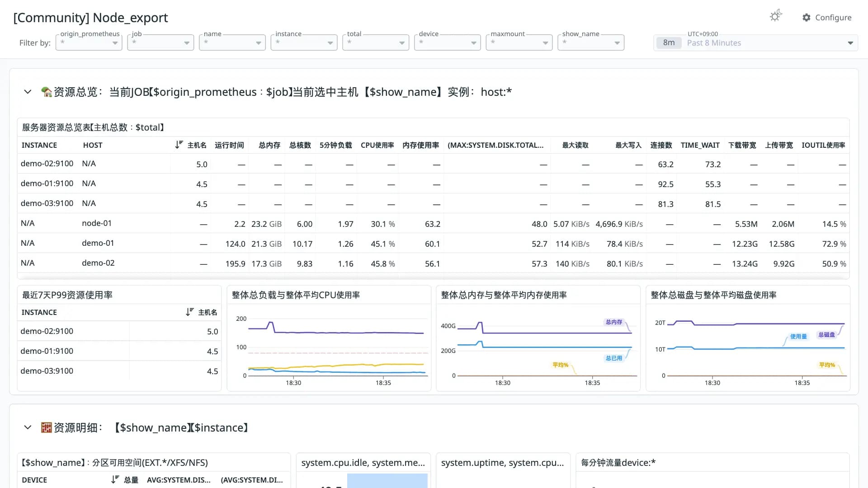This screenshot has width=868, height=488.
Task: Open the Past 8 Minutes time range selector
Action: (755, 42)
